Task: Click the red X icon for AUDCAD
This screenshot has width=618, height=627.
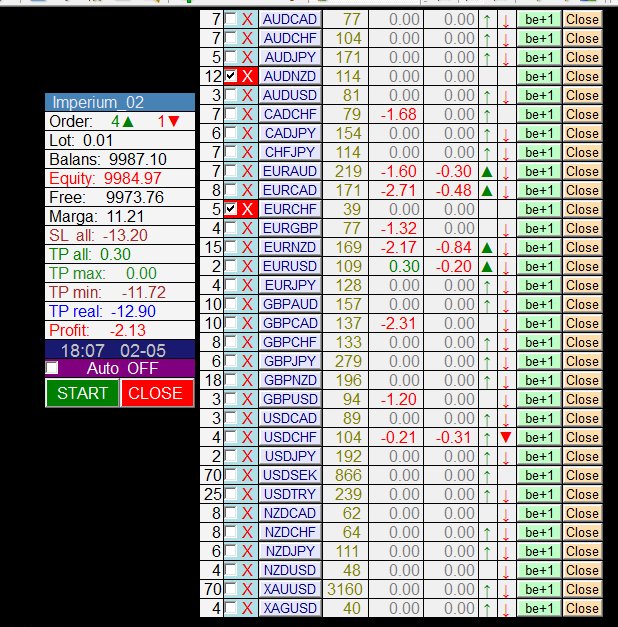Action: (247, 19)
